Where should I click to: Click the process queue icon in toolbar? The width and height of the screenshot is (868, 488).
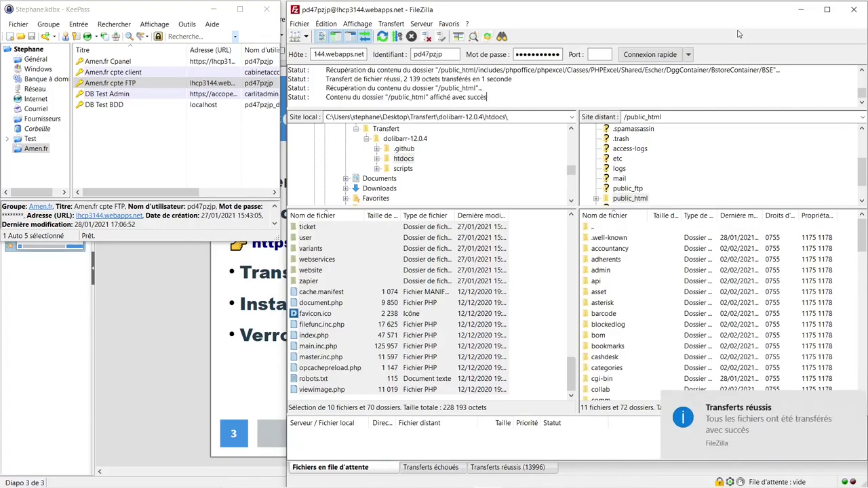397,37
